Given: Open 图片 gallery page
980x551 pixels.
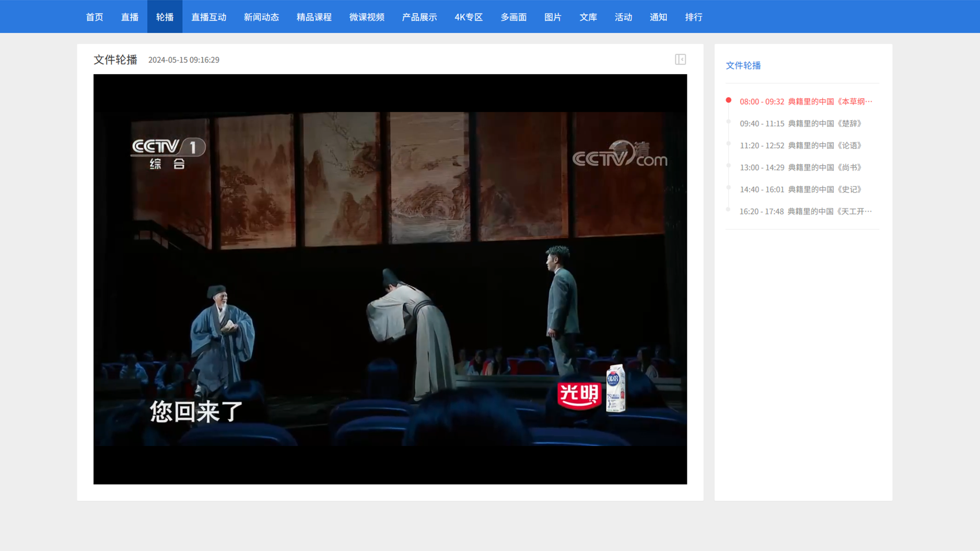Looking at the screenshot, I should [x=553, y=17].
